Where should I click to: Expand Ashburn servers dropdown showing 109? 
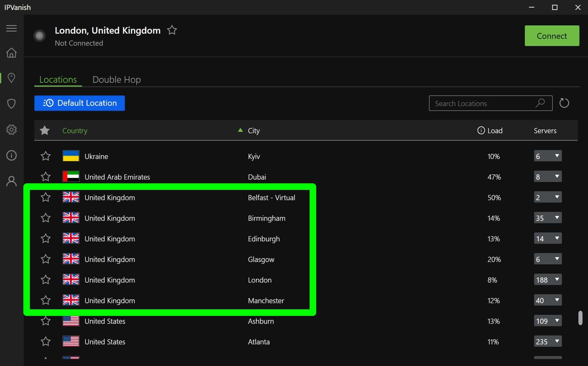(548, 321)
